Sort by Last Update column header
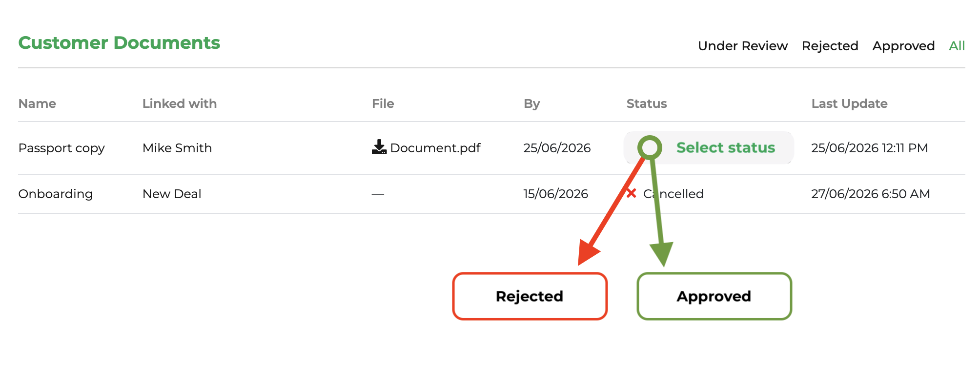Image resolution: width=980 pixels, height=368 pixels. (x=849, y=103)
